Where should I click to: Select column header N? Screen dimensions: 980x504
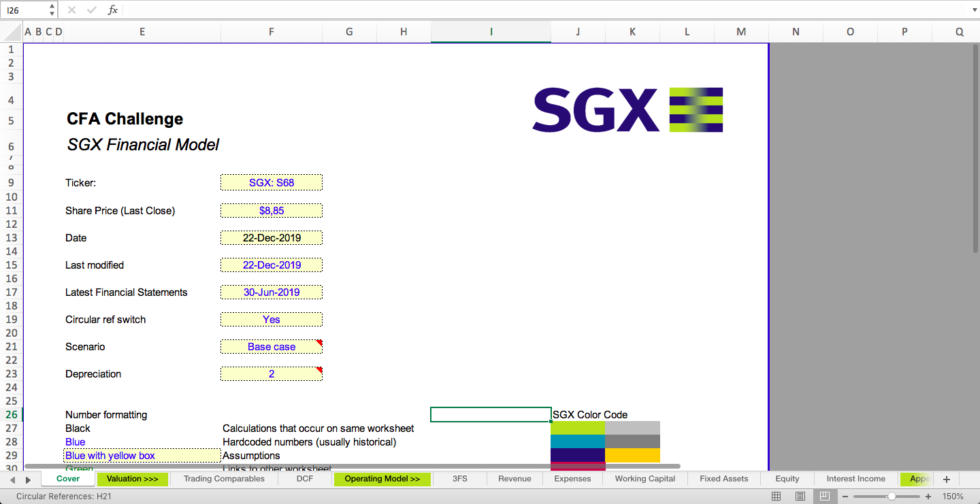click(x=796, y=31)
